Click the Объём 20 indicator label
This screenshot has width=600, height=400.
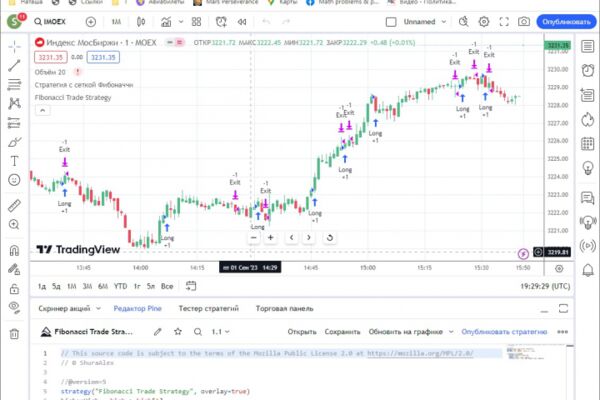(50, 72)
